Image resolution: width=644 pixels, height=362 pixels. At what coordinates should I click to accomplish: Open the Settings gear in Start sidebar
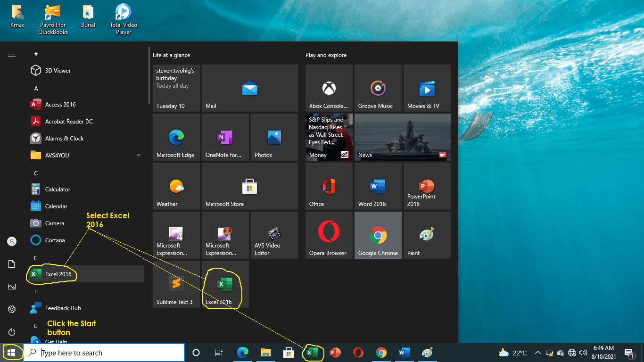12,309
